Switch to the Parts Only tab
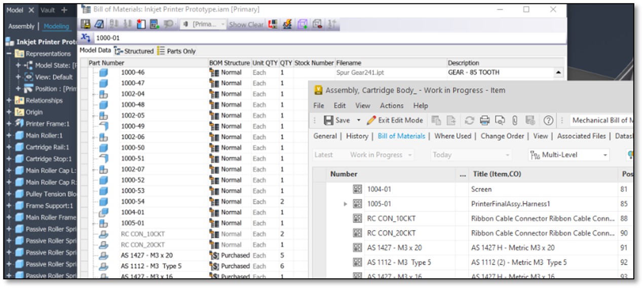 pyautogui.click(x=176, y=51)
